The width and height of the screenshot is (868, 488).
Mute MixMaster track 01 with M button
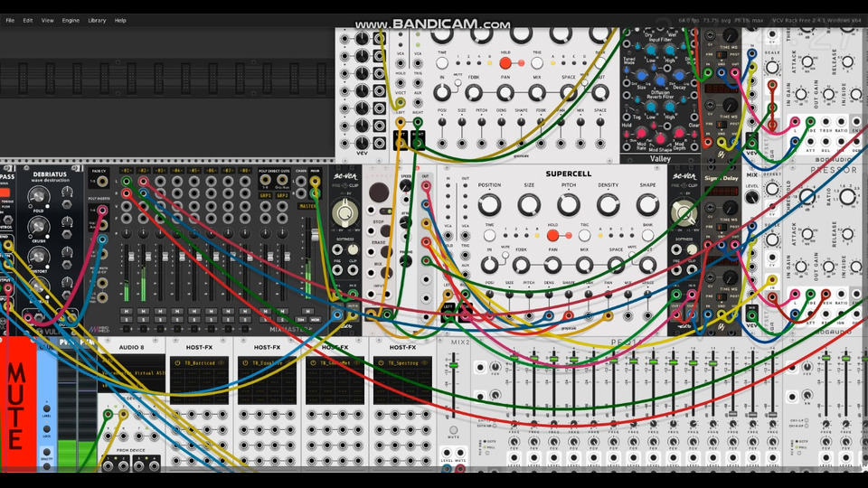tap(127, 312)
